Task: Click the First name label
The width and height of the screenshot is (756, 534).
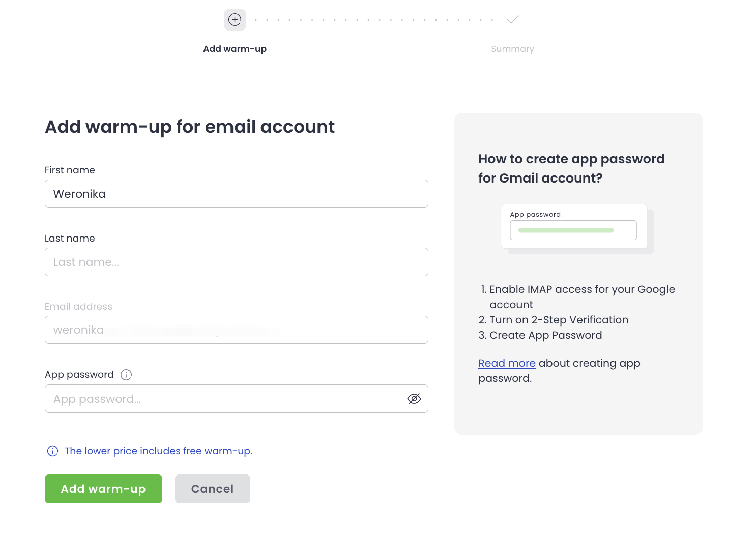Action: pos(70,170)
